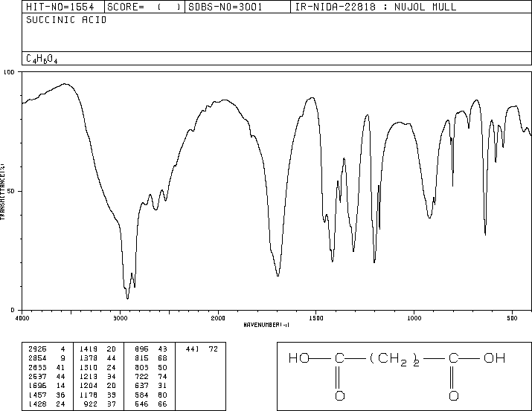Screen dimensions: 532x411
Task: Click the left carbonyl O atom
Action: click(340, 395)
